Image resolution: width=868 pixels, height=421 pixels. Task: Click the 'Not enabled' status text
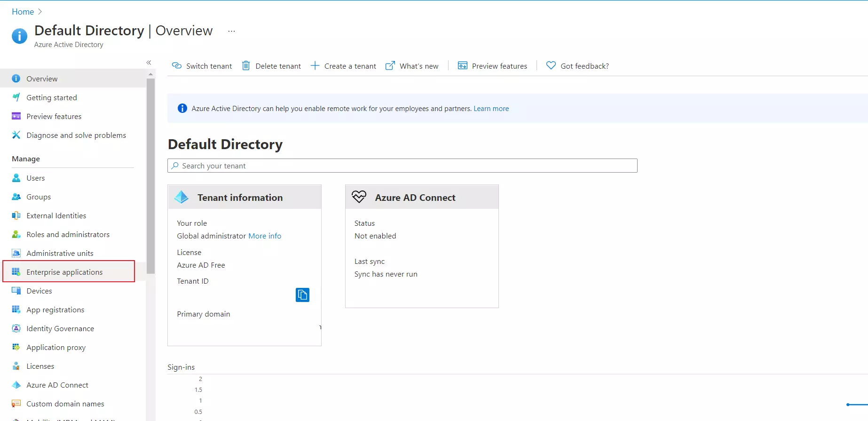click(375, 236)
